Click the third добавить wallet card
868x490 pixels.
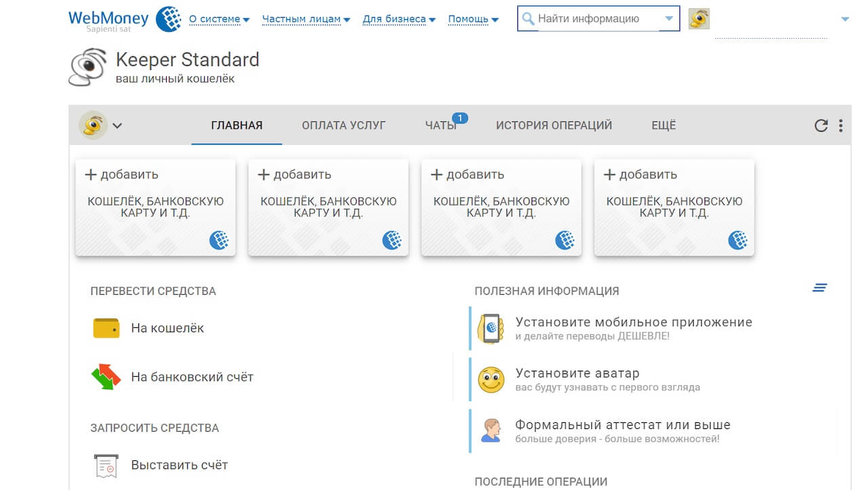click(501, 207)
